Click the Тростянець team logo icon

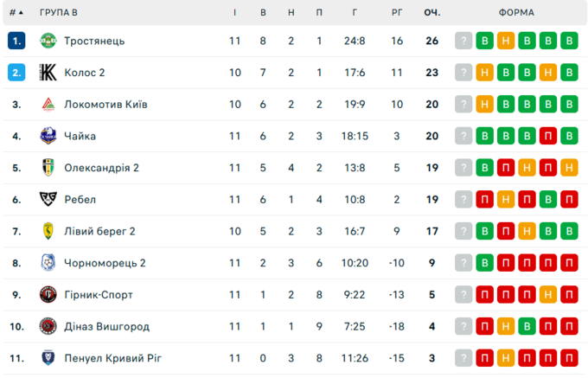(48, 41)
